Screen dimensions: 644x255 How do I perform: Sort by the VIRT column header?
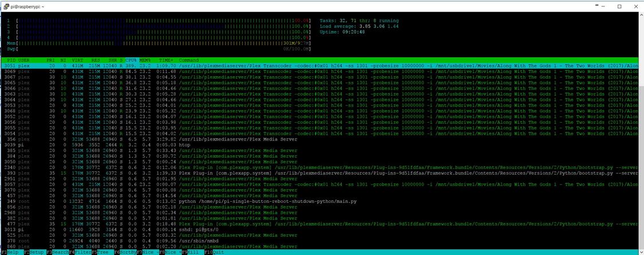(77, 60)
